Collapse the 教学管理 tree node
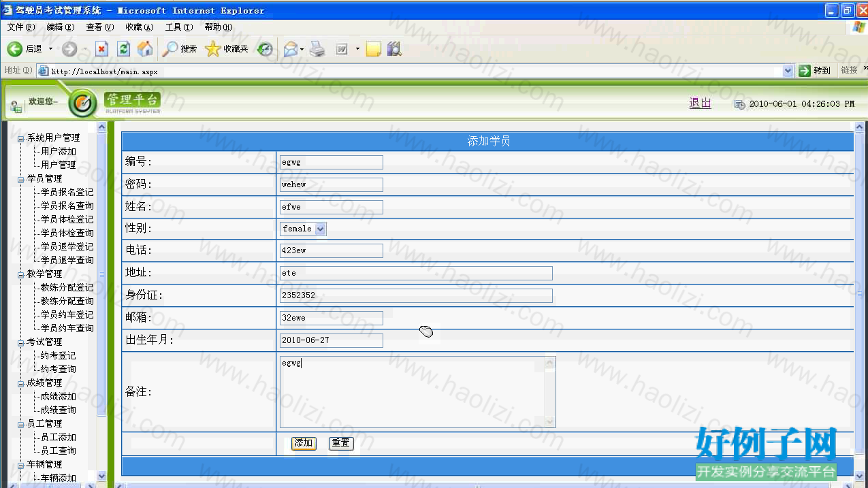The width and height of the screenshot is (868, 488). coord(21,274)
